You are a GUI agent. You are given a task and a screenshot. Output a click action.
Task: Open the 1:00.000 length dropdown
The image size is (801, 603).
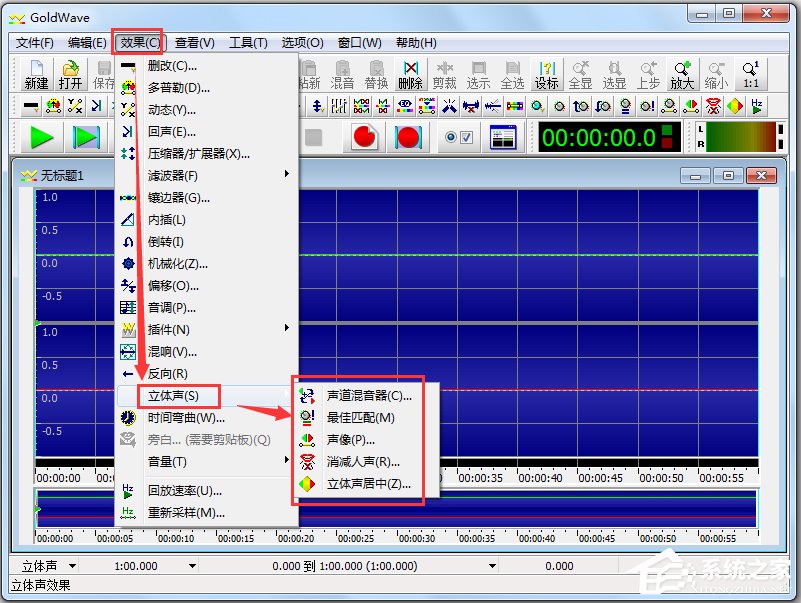pyautogui.click(x=192, y=566)
